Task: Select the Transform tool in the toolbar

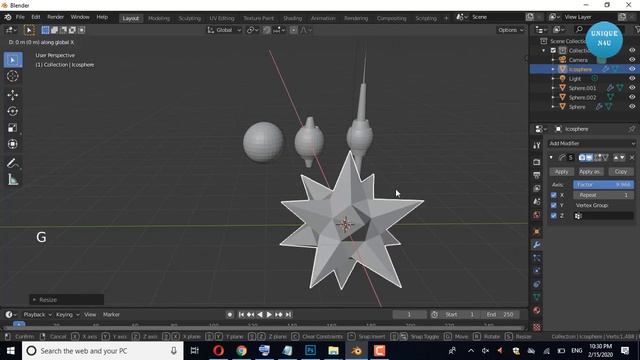Action: pos(13,144)
